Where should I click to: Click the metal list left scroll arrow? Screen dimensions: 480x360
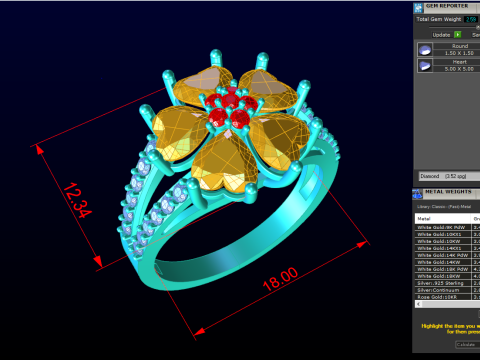418,304
